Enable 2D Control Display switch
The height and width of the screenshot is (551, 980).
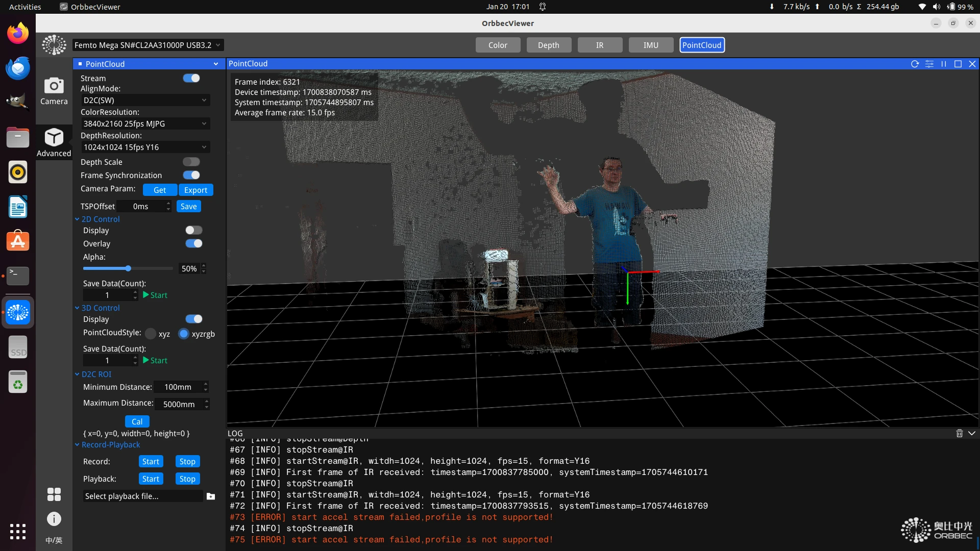(x=194, y=230)
